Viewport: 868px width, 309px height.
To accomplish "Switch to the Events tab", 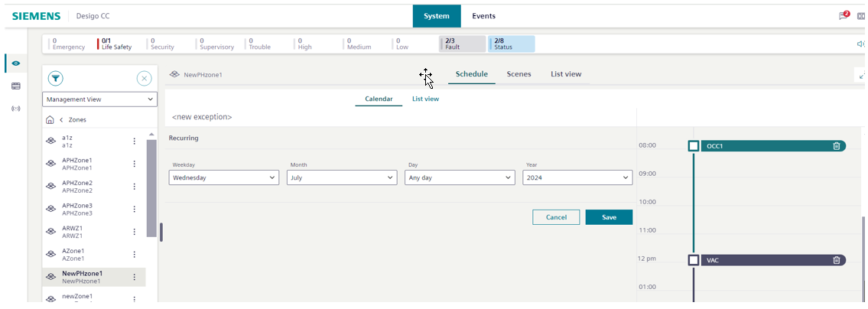I will [483, 16].
